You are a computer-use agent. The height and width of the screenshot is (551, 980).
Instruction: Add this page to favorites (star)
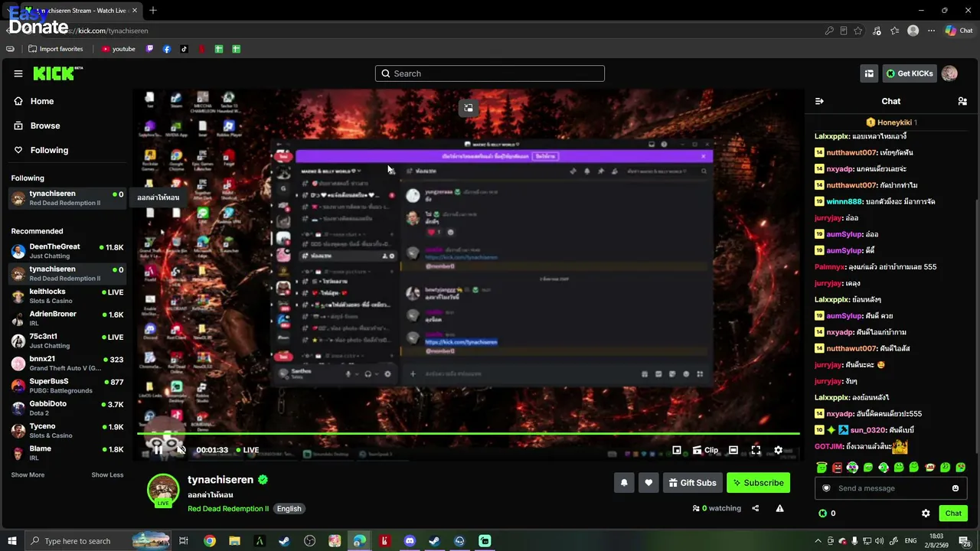(858, 31)
